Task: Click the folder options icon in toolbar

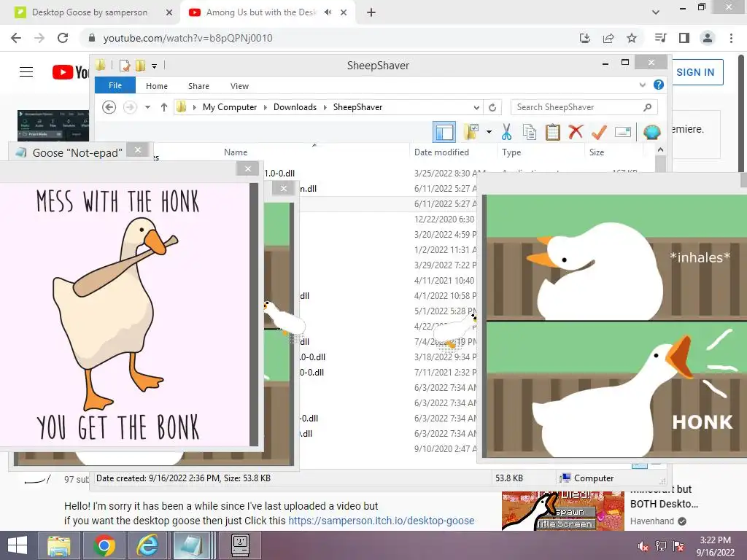Action: tap(471, 132)
